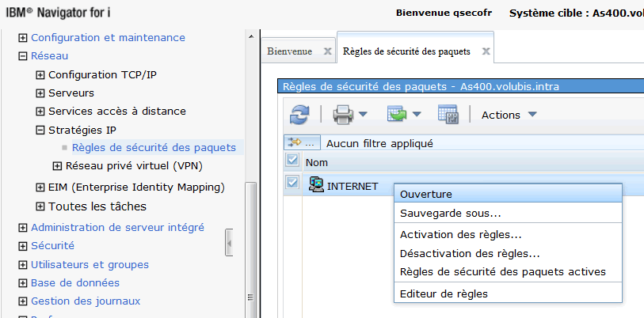The height and width of the screenshot is (318, 644).
Task: Choose Ouverture from context menu
Action: [x=508, y=194]
